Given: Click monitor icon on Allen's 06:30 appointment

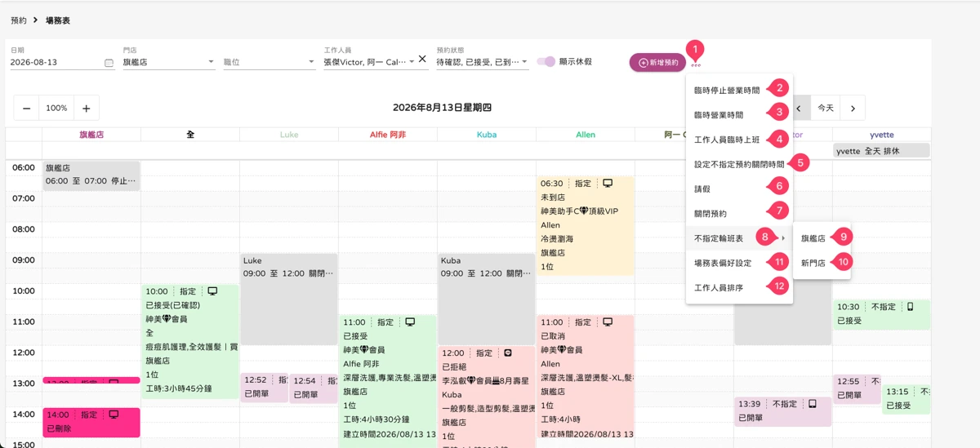Looking at the screenshot, I should (608, 184).
